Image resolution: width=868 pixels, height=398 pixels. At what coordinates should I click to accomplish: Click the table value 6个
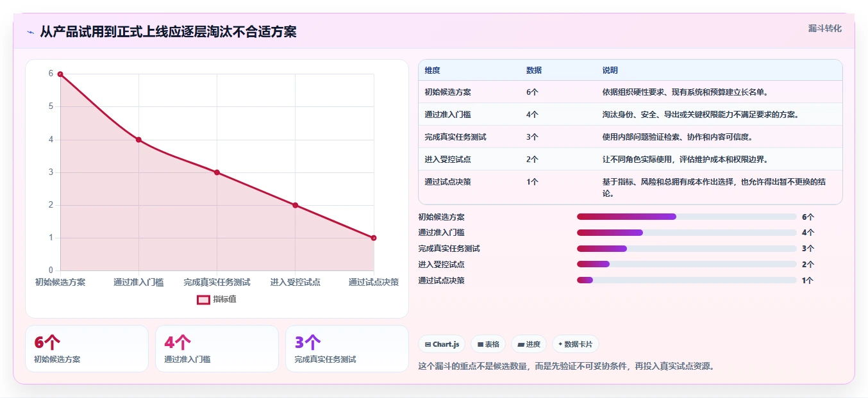pos(532,92)
